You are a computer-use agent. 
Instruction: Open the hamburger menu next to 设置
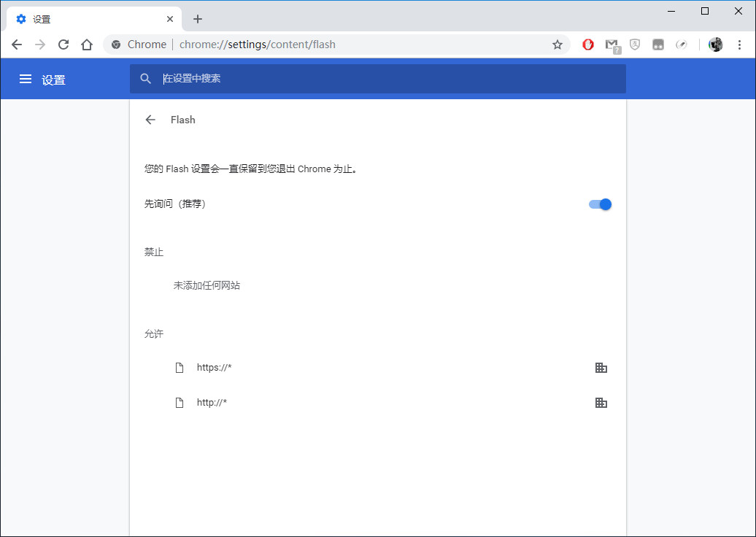coord(26,80)
